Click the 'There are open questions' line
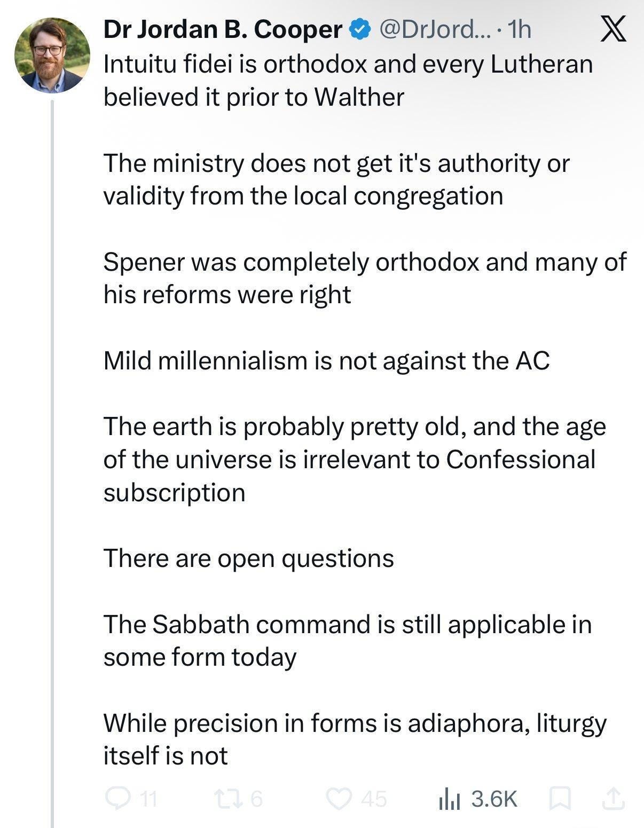Screen dimensions: 644x828 (x=248, y=558)
